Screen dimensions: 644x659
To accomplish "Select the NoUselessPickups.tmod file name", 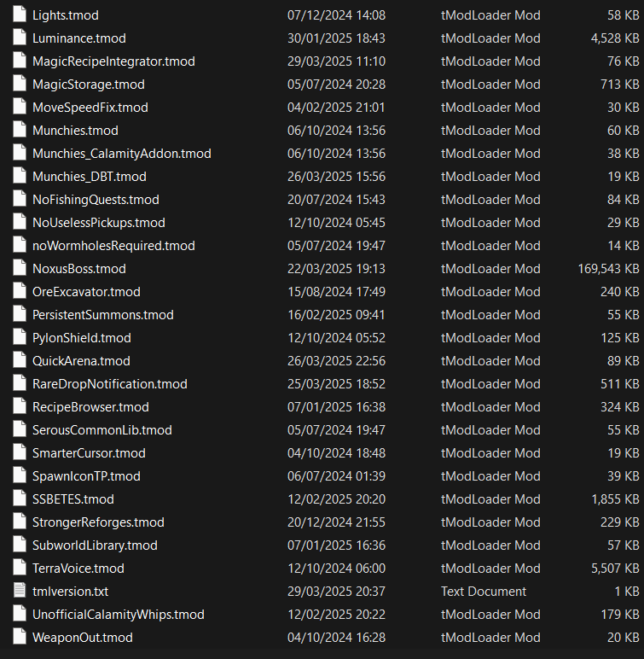I will click(99, 223).
